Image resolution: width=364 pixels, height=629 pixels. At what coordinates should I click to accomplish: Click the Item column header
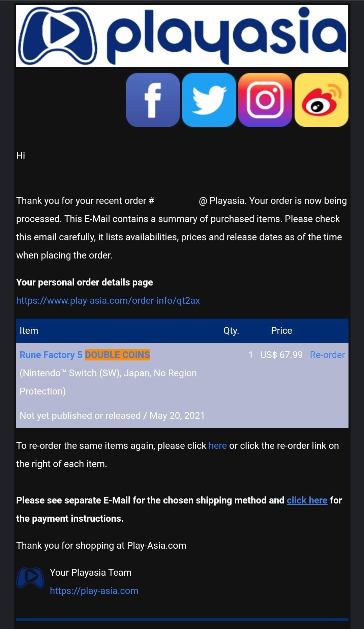(29, 330)
